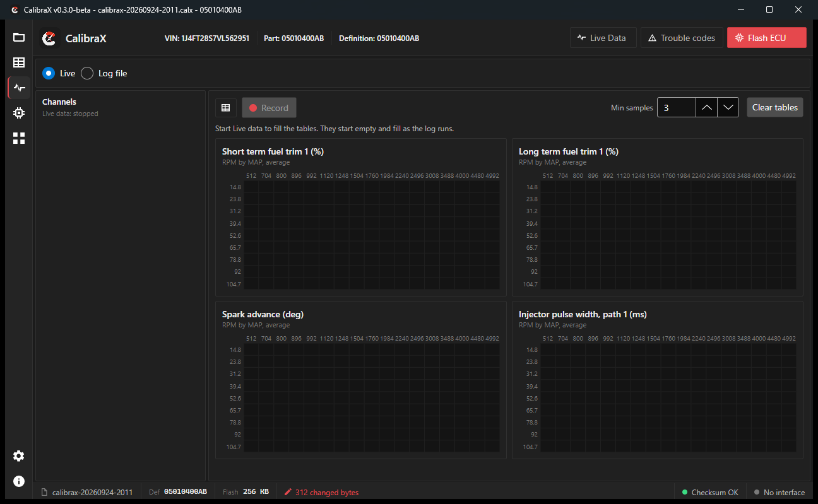Open the file folder sidebar icon
Image resolution: width=818 pixels, height=504 pixels.
[19, 37]
